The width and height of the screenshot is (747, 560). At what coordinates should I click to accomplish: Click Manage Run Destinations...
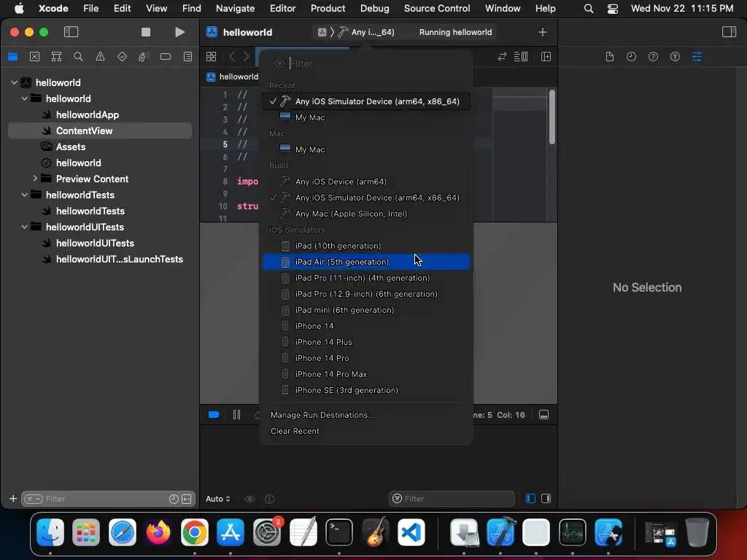pyautogui.click(x=322, y=415)
